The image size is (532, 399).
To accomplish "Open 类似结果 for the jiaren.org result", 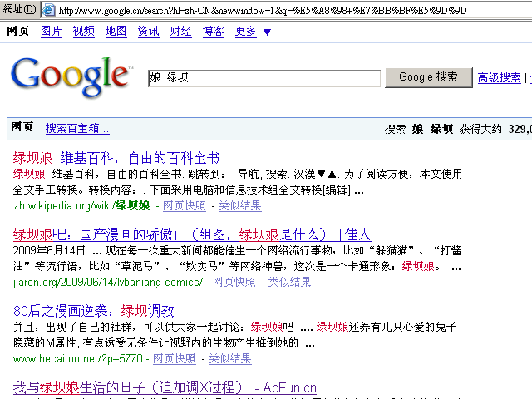I will click(x=290, y=282).
